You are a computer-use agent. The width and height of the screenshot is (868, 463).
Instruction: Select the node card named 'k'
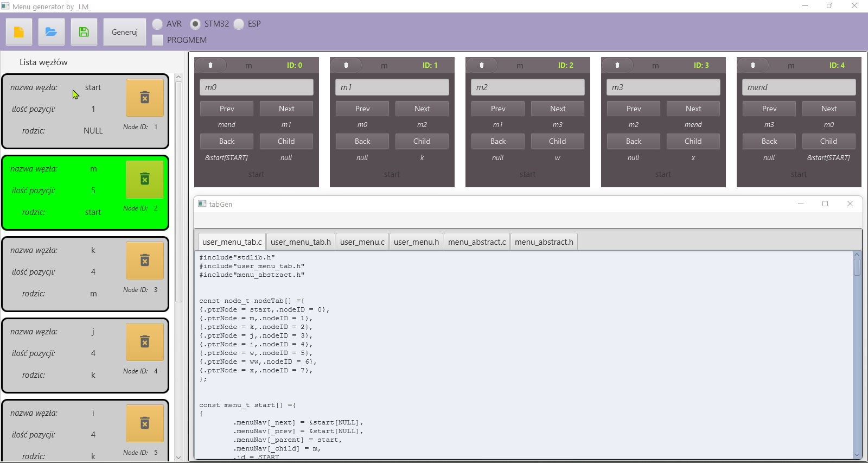(85, 274)
